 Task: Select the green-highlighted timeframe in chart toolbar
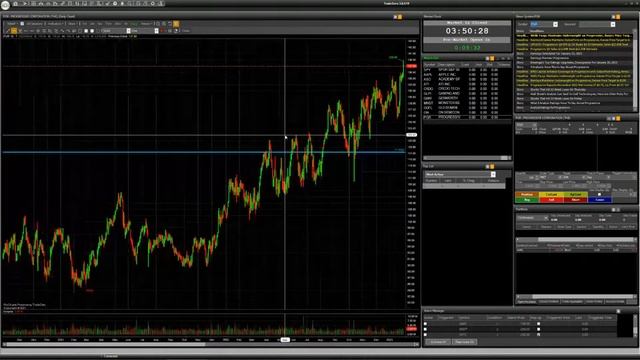(x=134, y=24)
